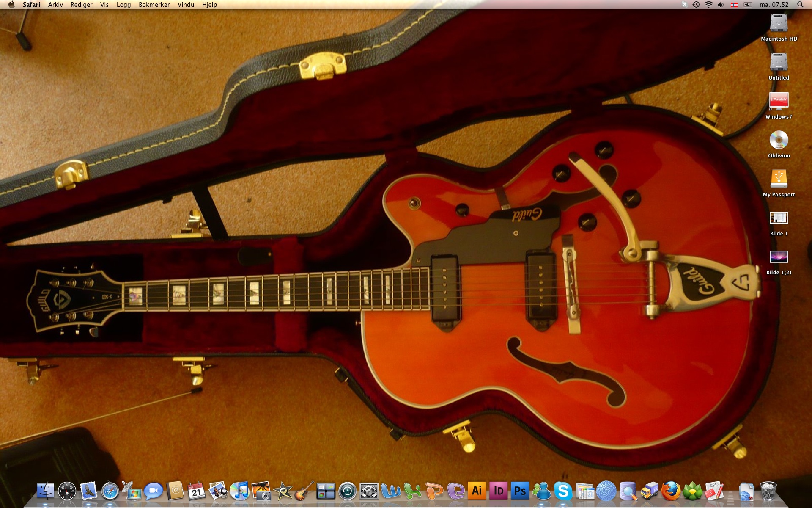The height and width of the screenshot is (508, 812).
Task: Launch iPhoto from the Dock
Action: 261,491
